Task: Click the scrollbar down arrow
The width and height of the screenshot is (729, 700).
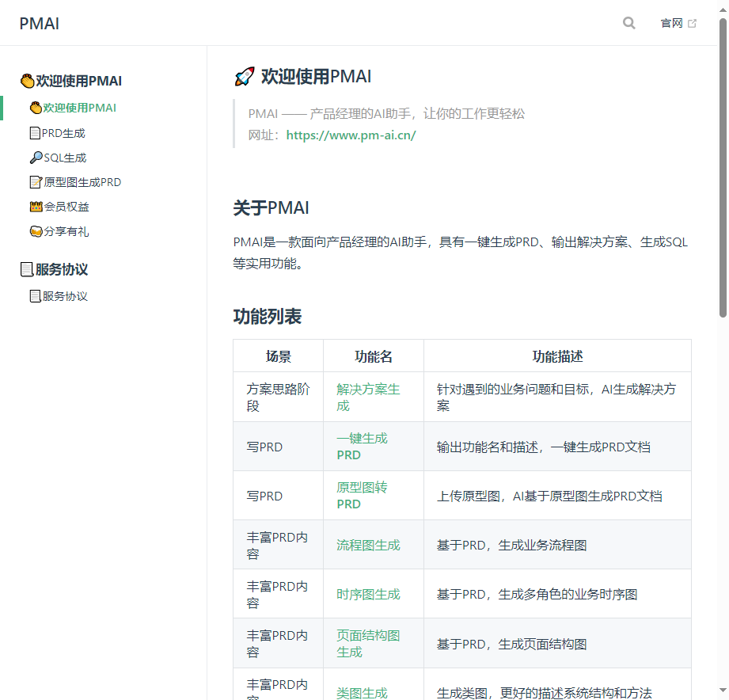Action: point(723,690)
